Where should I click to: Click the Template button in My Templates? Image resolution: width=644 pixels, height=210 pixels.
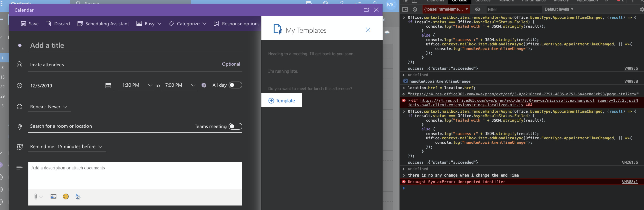click(282, 100)
